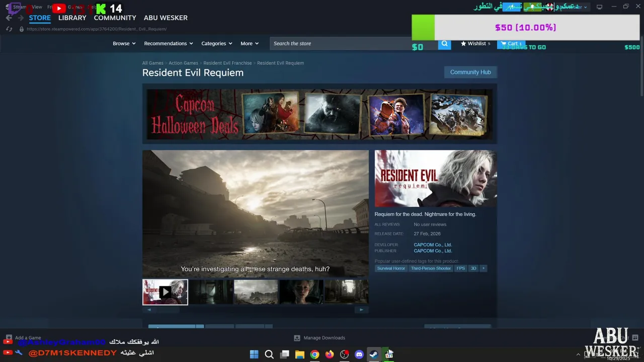Open File Explorer from the taskbar
The height and width of the screenshot is (362, 644).
point(299,354)
